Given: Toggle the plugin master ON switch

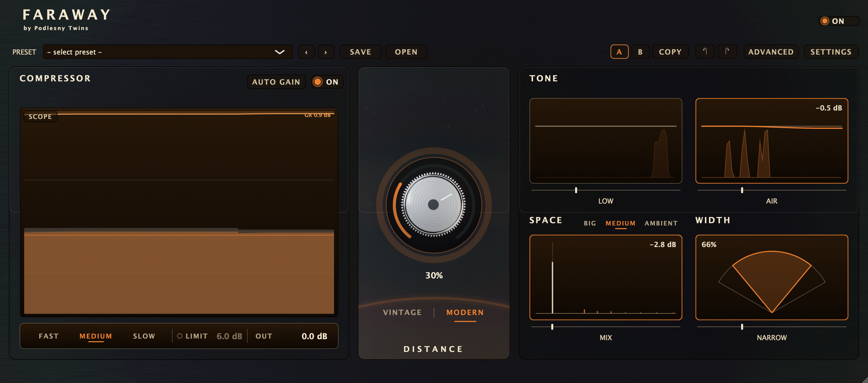Looking at the screenshot, I should pos(839,21).
